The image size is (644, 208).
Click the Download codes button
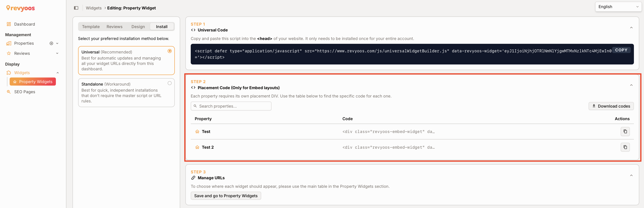click(611, 106)
